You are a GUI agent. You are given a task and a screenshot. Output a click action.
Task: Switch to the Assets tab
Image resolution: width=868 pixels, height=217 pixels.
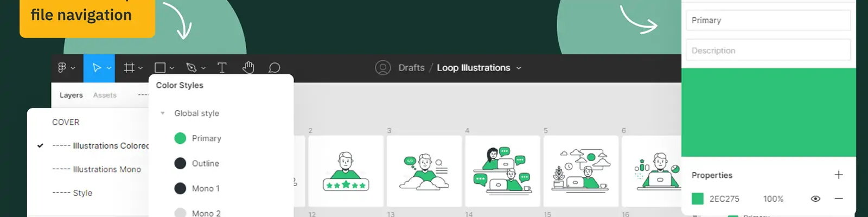click(105, 95)
